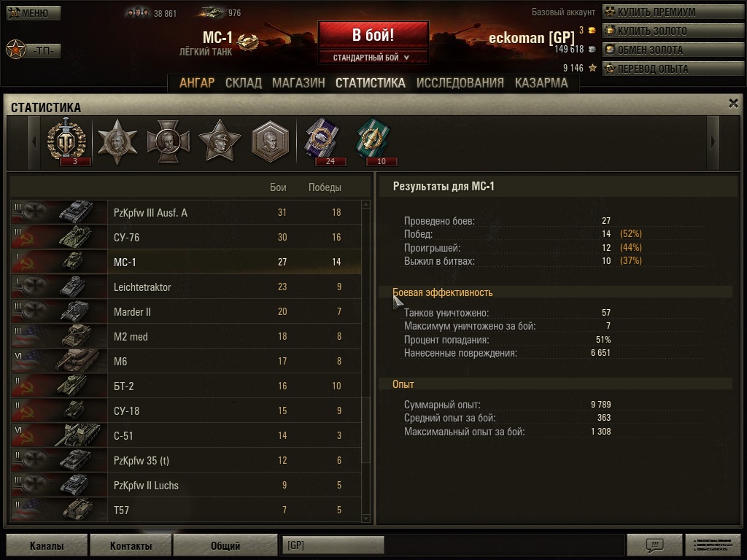The width and height of the screenshot is (747, 560).
Task: Show next medals with right arrow
Action: (x=713, y=142)
